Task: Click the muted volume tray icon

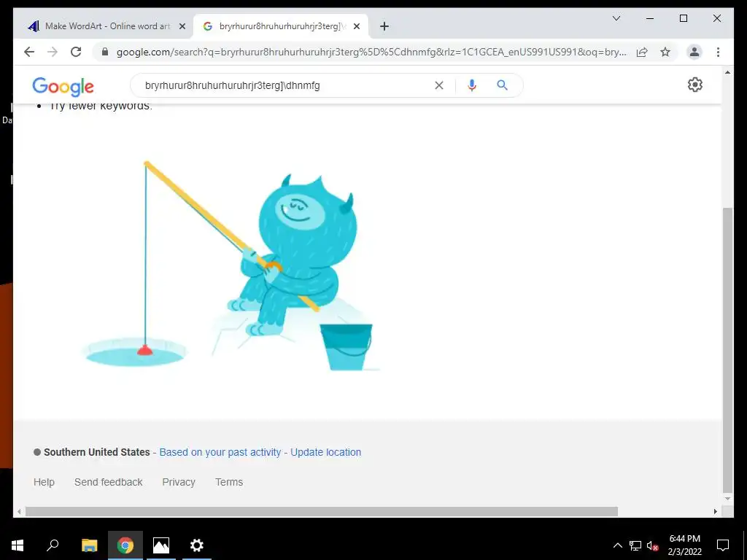Action: point(652,545)
